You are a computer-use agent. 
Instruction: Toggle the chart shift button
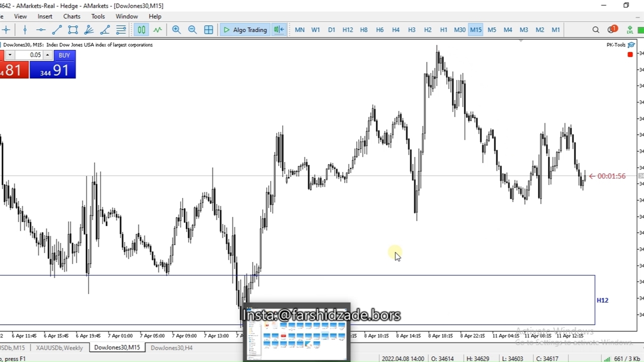(279, 30)
